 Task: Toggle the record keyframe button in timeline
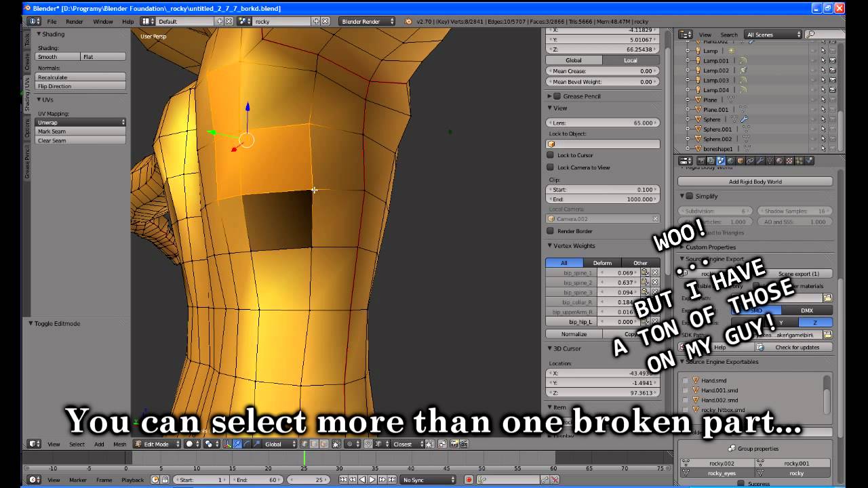pos(469,480)
